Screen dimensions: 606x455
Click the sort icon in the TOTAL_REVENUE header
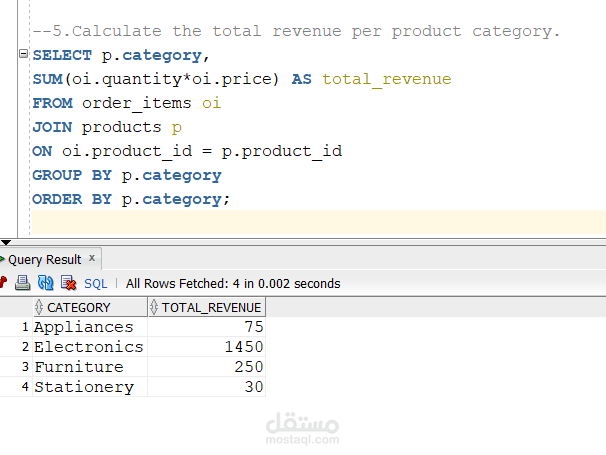point(154,308)
